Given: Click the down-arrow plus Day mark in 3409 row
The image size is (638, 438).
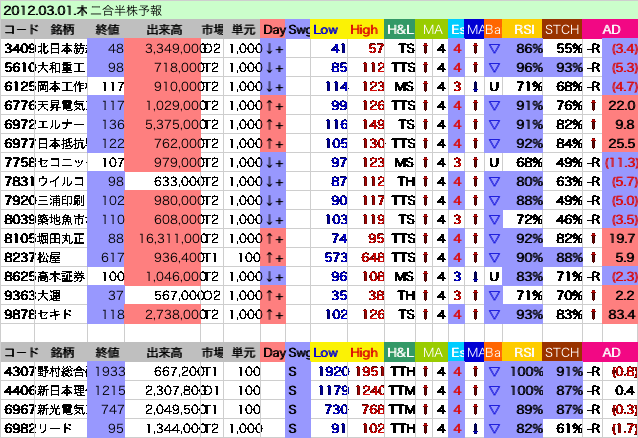Looking at the screenshot, I should pos(274,49).
